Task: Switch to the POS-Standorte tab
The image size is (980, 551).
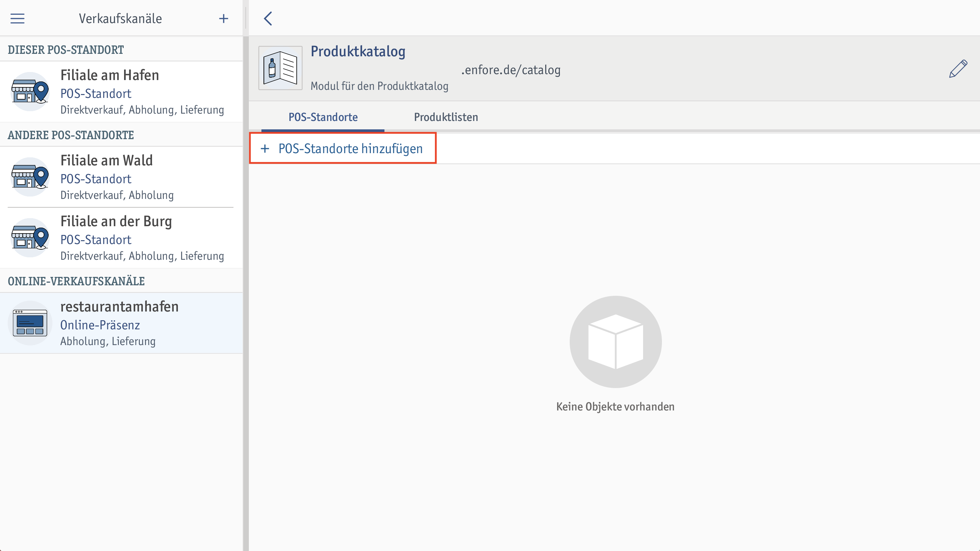Action: pos(323,117)
